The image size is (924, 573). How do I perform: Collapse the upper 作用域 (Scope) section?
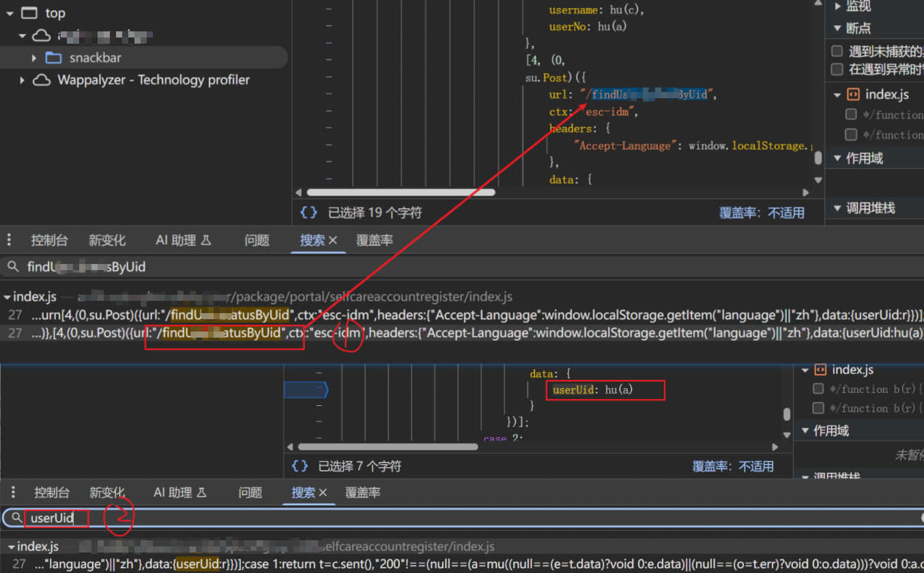pos(837,158)
